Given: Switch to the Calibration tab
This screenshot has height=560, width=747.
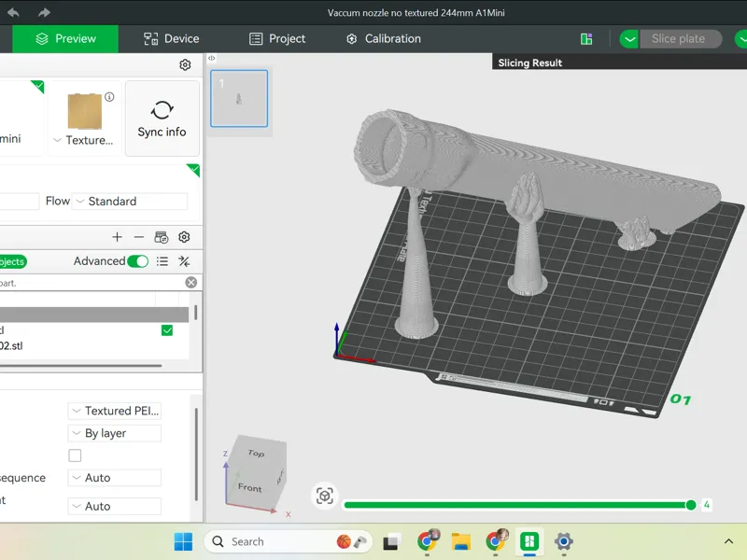Looking at the screenshot, I should [x=384, y=38].
